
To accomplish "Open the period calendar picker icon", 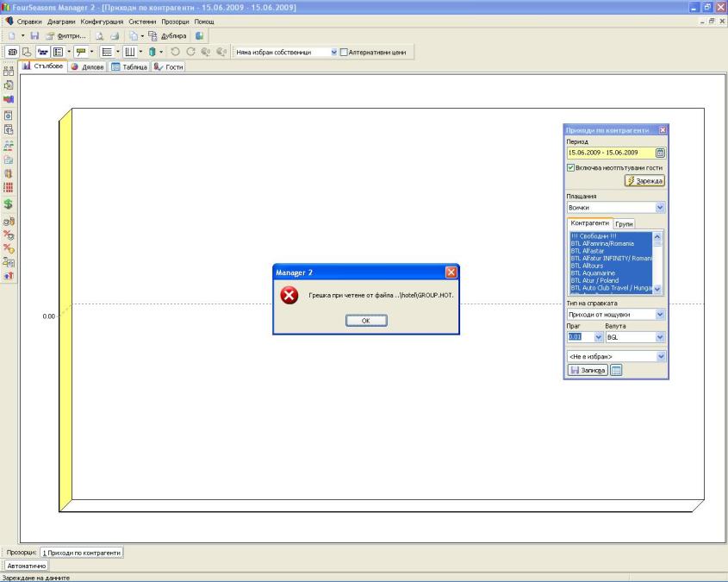I will coord(661,153).
